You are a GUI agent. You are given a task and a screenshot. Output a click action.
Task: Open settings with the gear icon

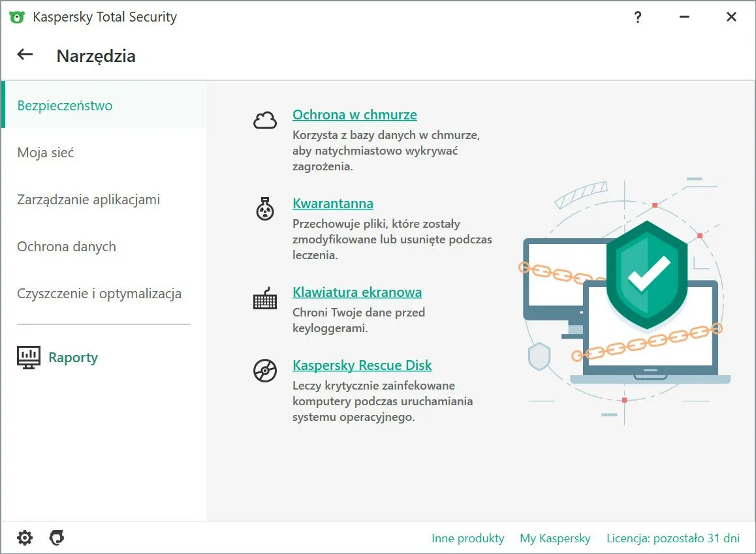(25, 538)
